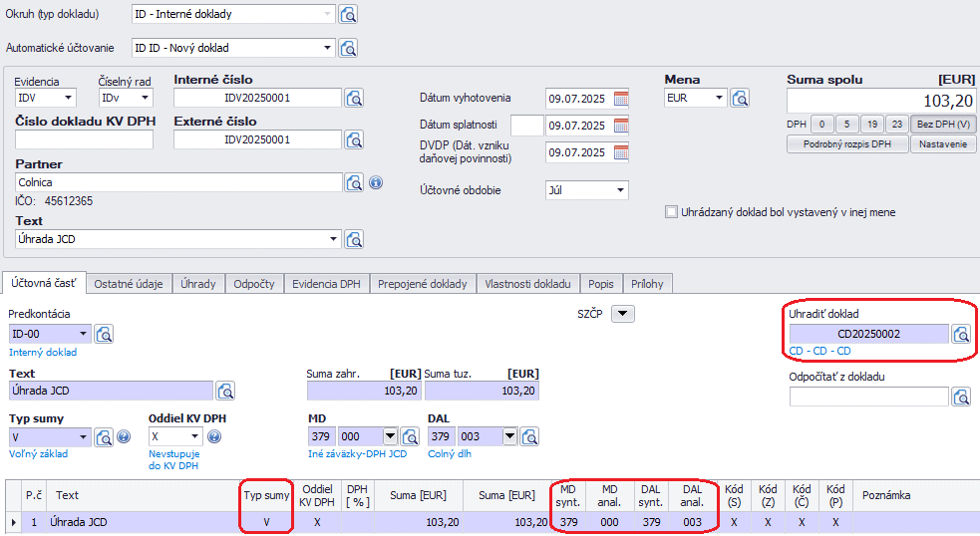Open calendar for Dátum vyhotovenia

pos(621,98)
